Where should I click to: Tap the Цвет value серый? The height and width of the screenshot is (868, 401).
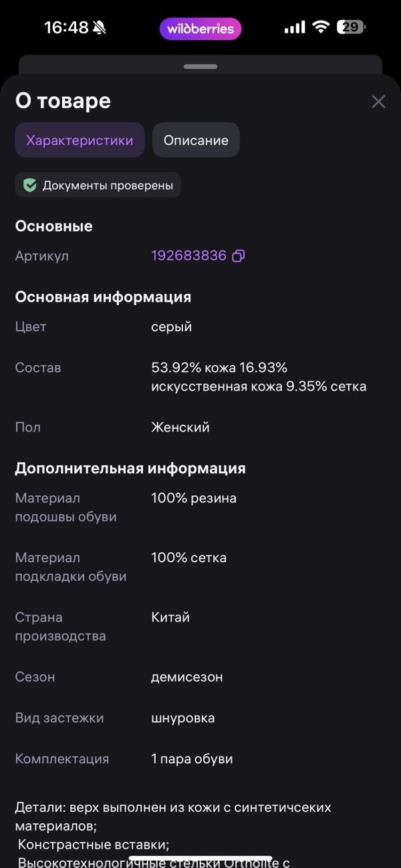[172, 327]
